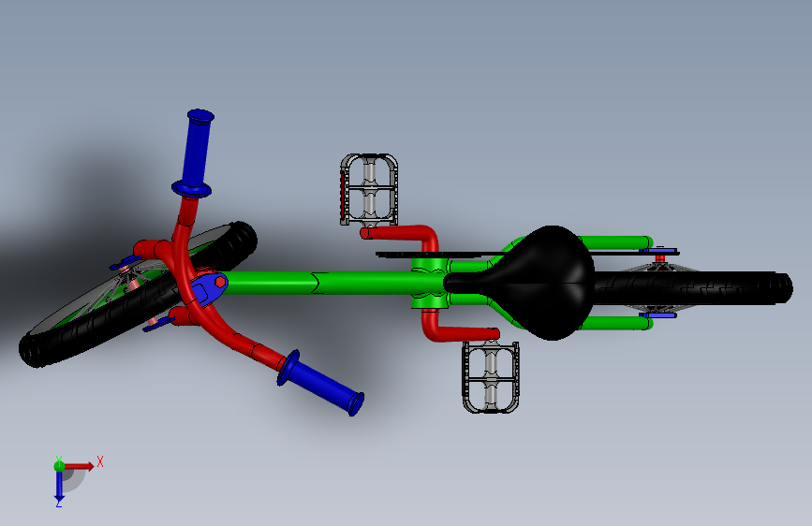Click the blue stem clamp with red bolt
Image resolution: width=812 pixels, height=526 pixels.
[x=209, y=288]
